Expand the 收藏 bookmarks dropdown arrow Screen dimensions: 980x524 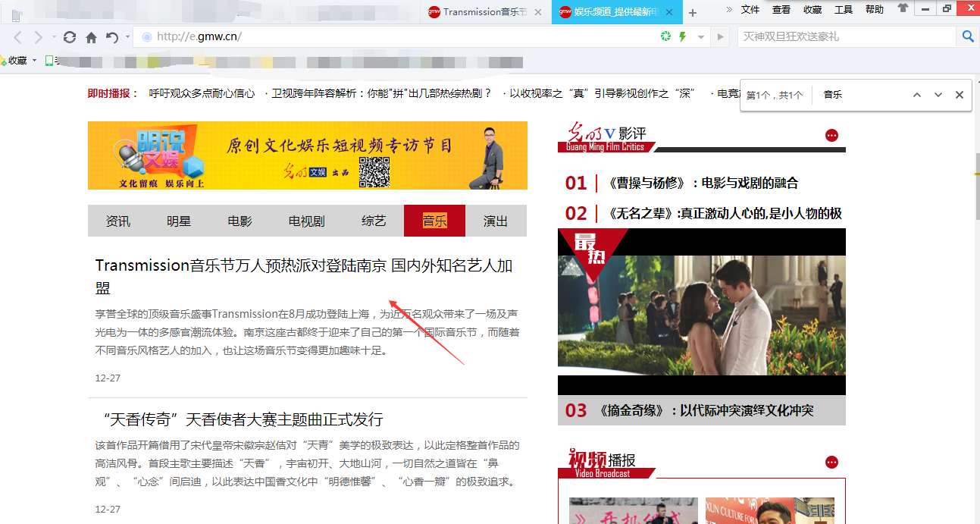click(34, 61)
